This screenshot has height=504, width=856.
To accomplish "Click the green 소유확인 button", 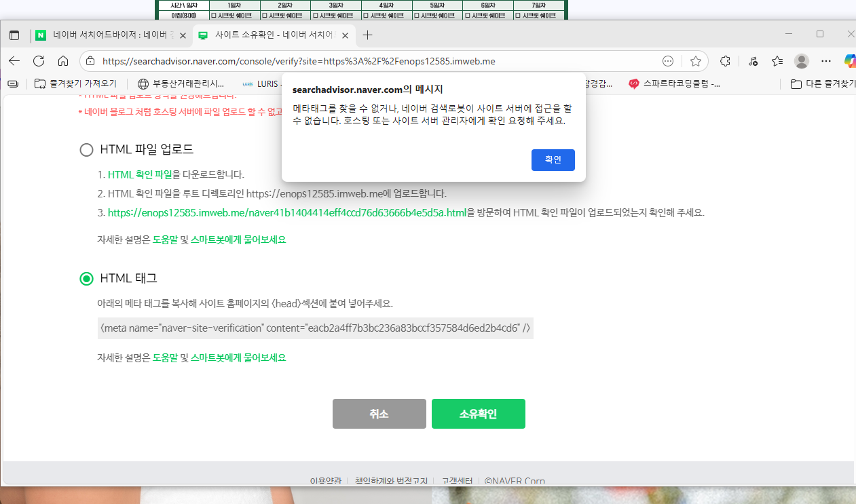I will (x=479, y=414).
